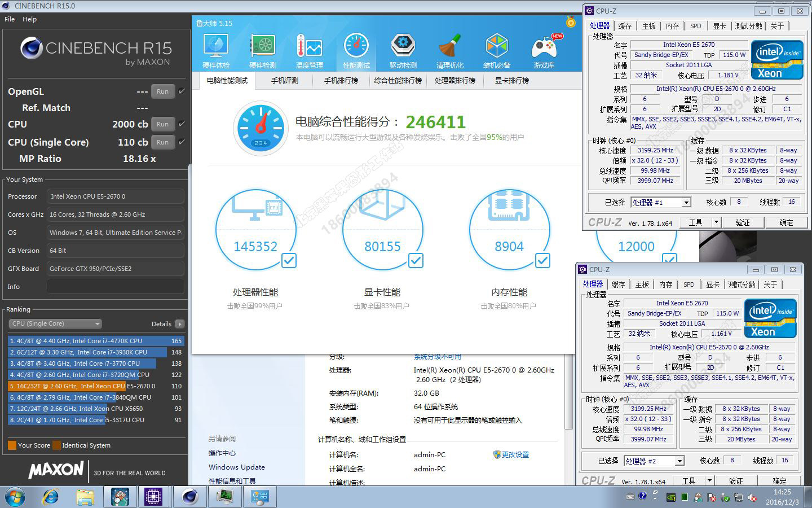The height and width of the screenshot is (508, 812).
Task: Show hidden tray icons arrow
Action: pyautogui.click(x=655, y=497)
